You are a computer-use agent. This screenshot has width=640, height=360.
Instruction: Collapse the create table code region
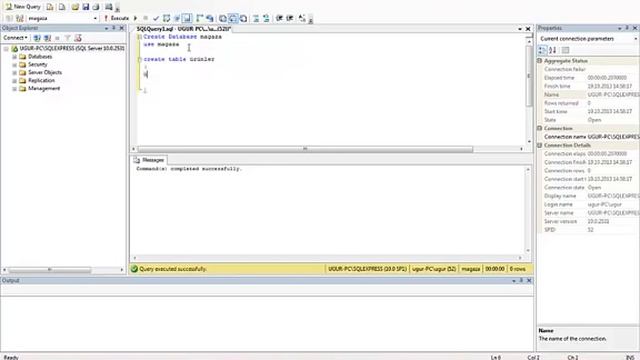[x=139, y=59]
